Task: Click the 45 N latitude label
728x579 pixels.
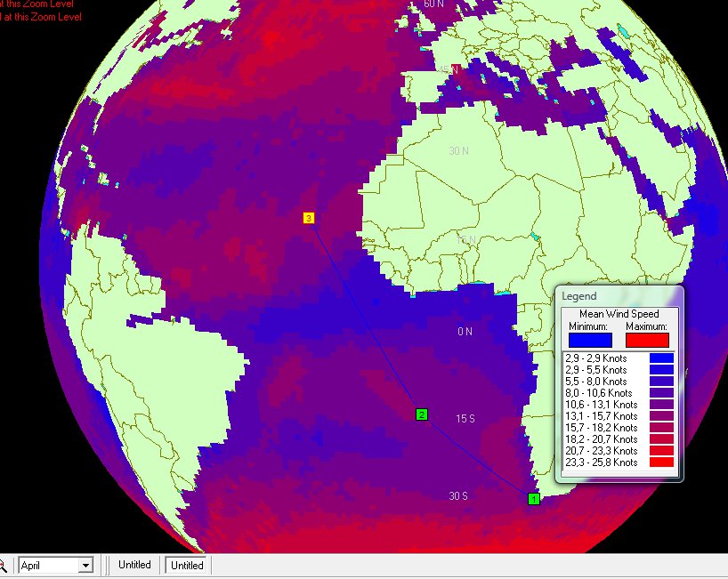Action: (448, 69)
